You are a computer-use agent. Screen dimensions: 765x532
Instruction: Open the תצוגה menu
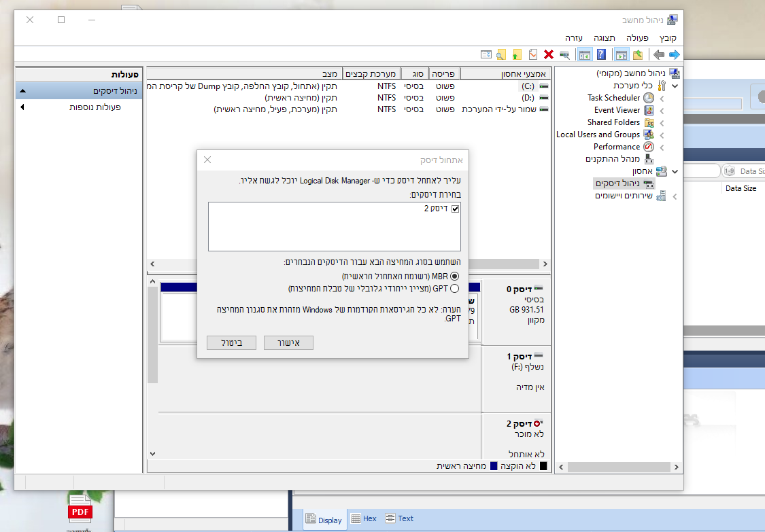point(604,38)
